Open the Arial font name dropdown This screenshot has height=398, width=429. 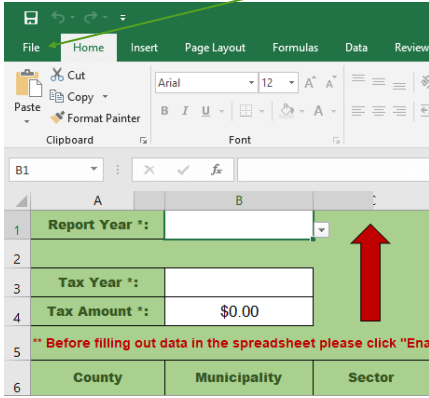point(251,82)
